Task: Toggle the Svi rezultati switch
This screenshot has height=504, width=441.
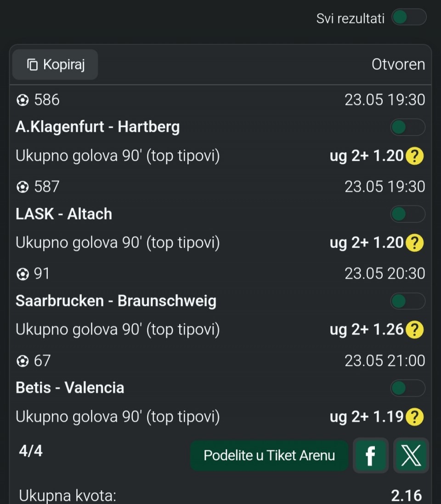Action: pyautogui.click(x=409, y=17)
